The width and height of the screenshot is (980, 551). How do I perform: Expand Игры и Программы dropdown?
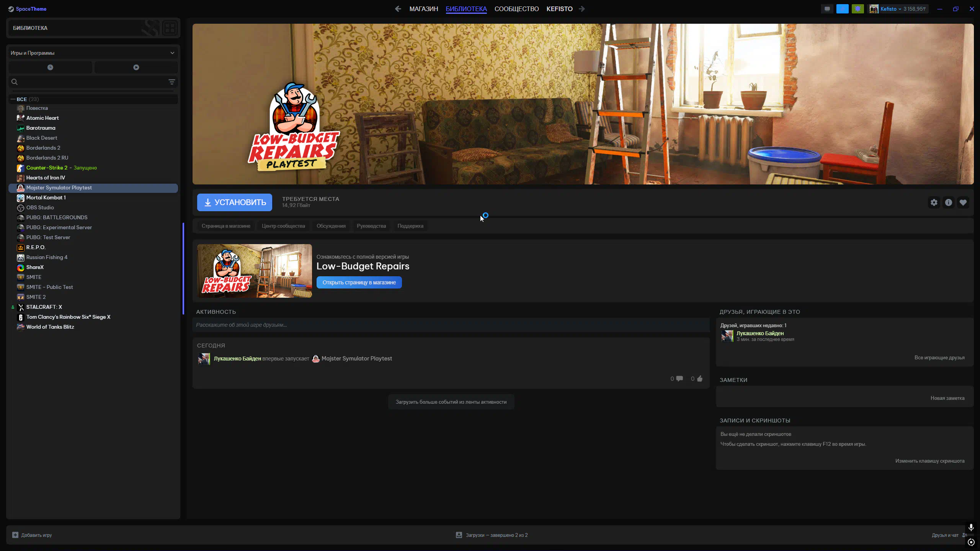(93, 53)
